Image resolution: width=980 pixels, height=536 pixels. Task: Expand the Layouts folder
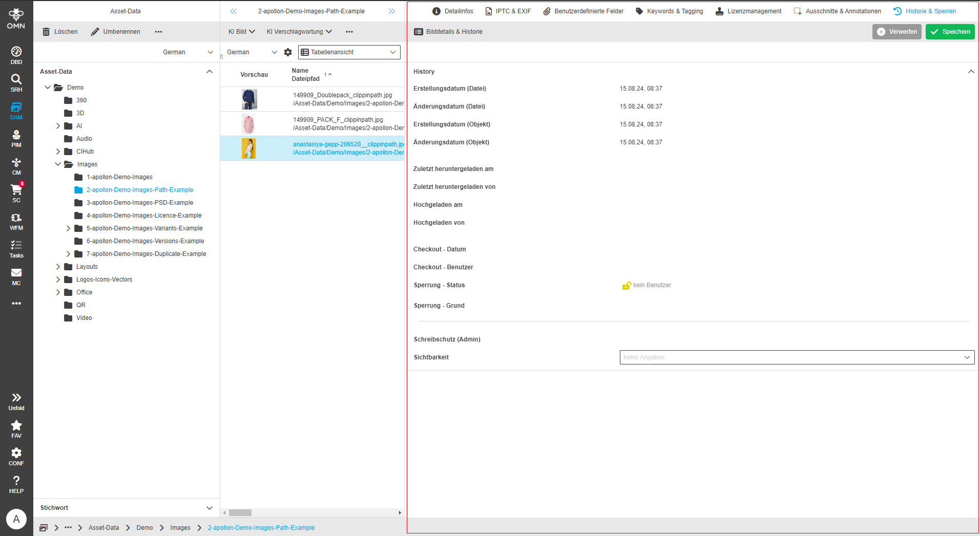(x=58, y=267)
